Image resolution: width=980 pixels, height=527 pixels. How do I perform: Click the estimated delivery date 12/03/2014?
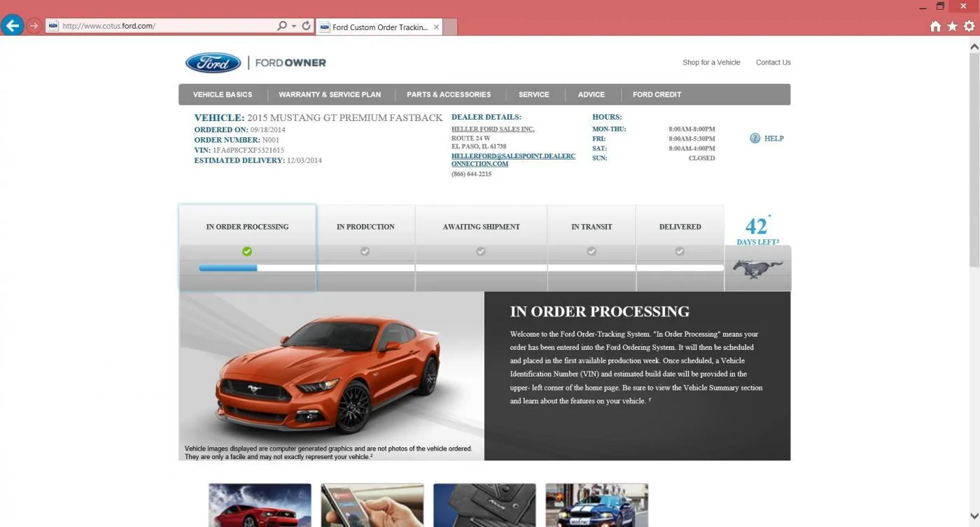point(304,161)
